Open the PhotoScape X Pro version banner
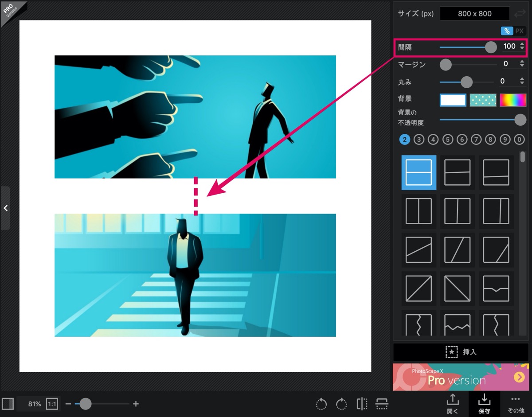 click(461, 377)
